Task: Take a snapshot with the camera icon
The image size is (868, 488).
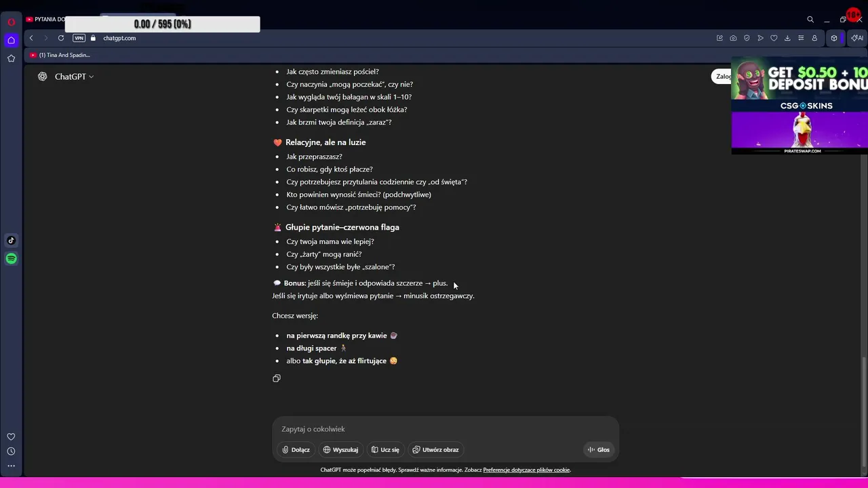Action: pos(733,38)
